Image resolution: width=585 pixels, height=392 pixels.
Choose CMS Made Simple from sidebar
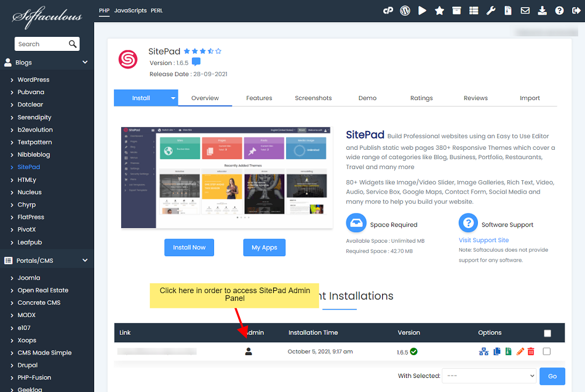pyautogui.click(x=44, y=352)
